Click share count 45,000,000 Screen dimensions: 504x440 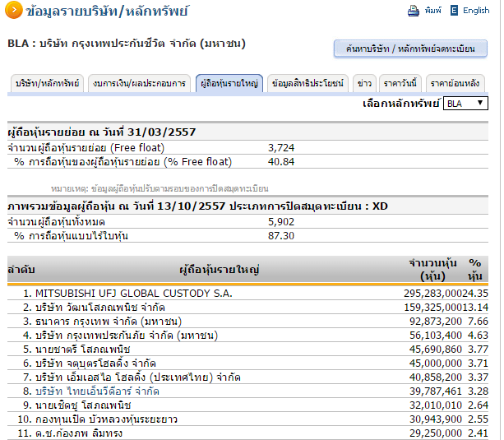click(436, 364)
